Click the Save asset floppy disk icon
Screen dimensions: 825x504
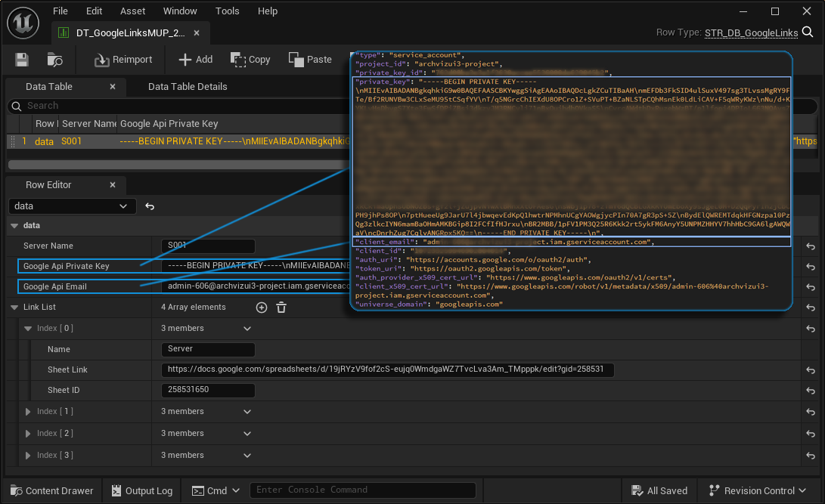[22, 60]
